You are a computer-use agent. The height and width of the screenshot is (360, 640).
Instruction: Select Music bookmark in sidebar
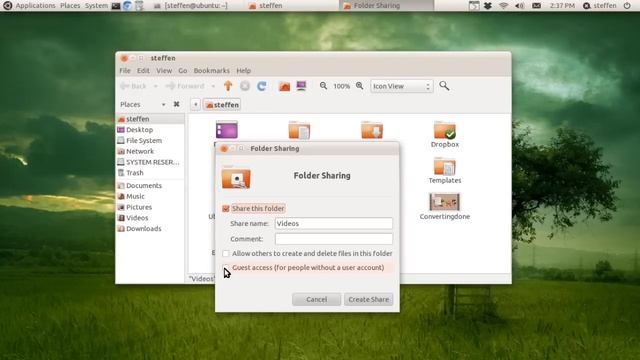(150, 196)
